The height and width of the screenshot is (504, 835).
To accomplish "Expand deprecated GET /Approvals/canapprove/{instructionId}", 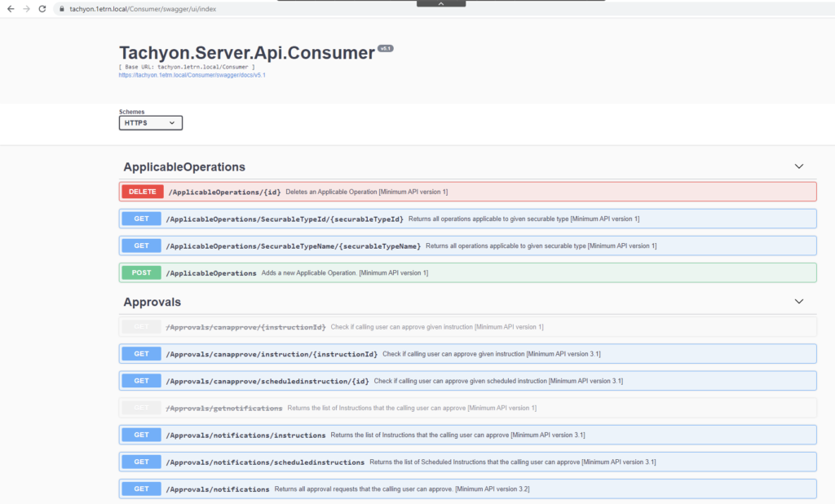I will (x=467, y=327).
